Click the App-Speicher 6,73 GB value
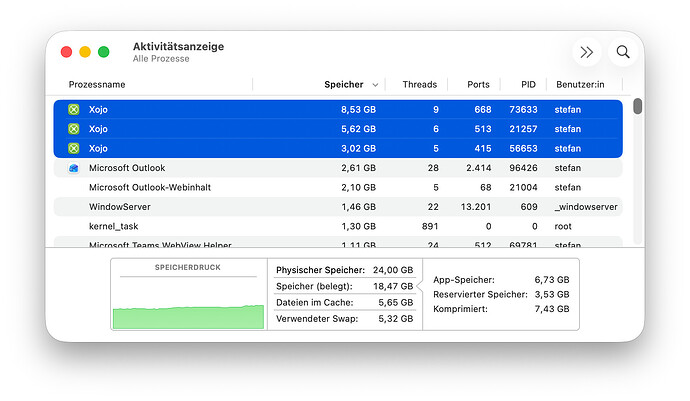690x401 pixels. 552,280
